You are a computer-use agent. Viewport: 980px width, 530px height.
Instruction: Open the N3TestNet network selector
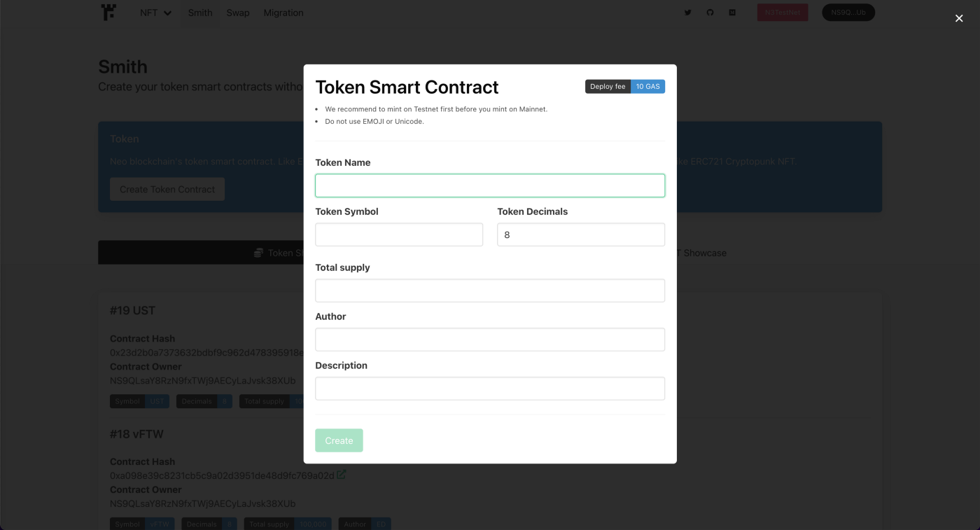783,13
